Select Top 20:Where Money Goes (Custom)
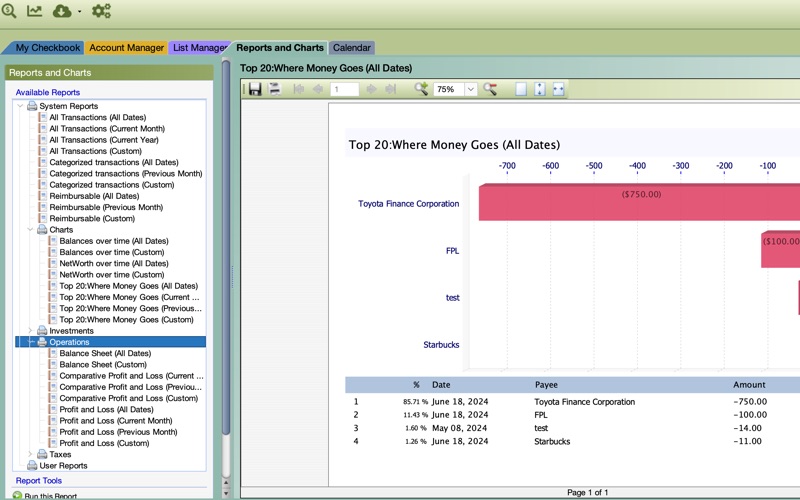The image size is (800, 500). pos(127,319)
